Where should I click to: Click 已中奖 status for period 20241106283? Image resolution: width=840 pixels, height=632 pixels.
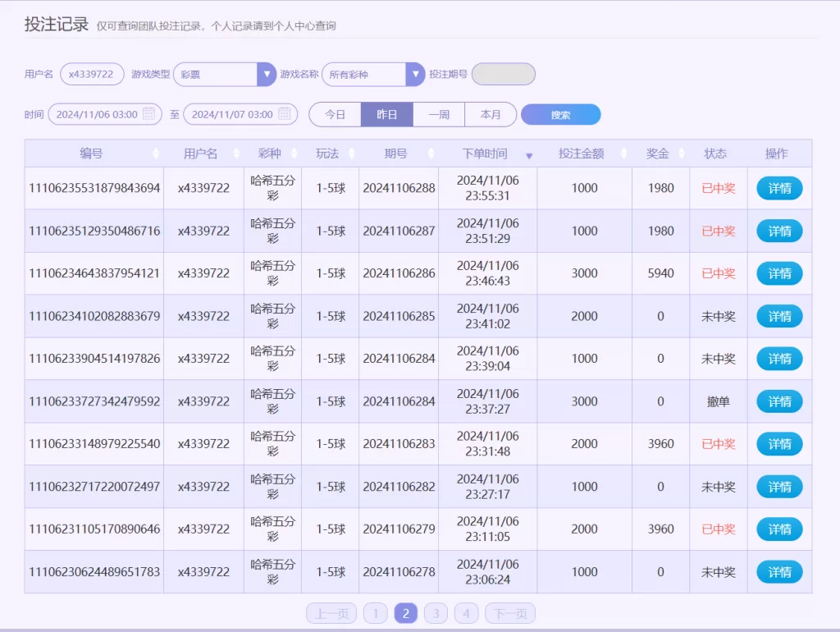pos(719,444)
